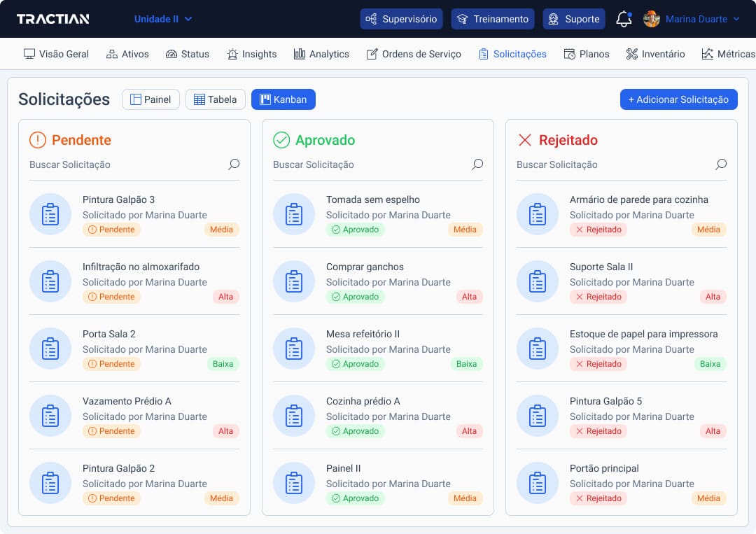Clipboard icon for Suporte Sala II
Screen dimensions: 756x534
(538, 281)
